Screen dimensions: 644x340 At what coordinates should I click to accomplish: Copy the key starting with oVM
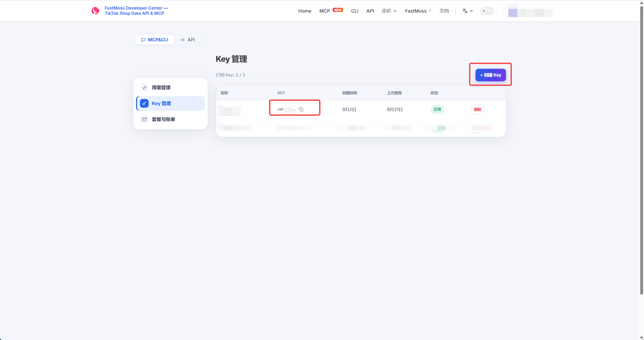point(301,109)
